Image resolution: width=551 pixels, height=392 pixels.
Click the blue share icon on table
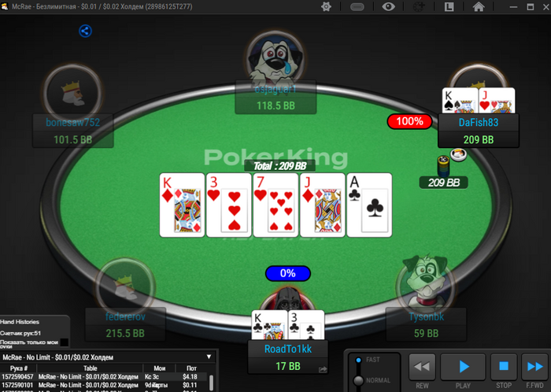tap(85, 31)
